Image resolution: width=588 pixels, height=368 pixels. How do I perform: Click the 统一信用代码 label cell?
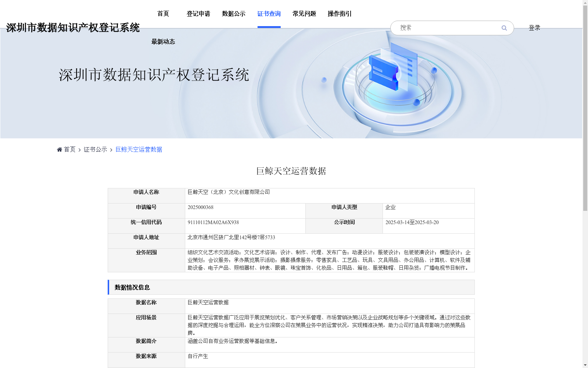(146, 226)
